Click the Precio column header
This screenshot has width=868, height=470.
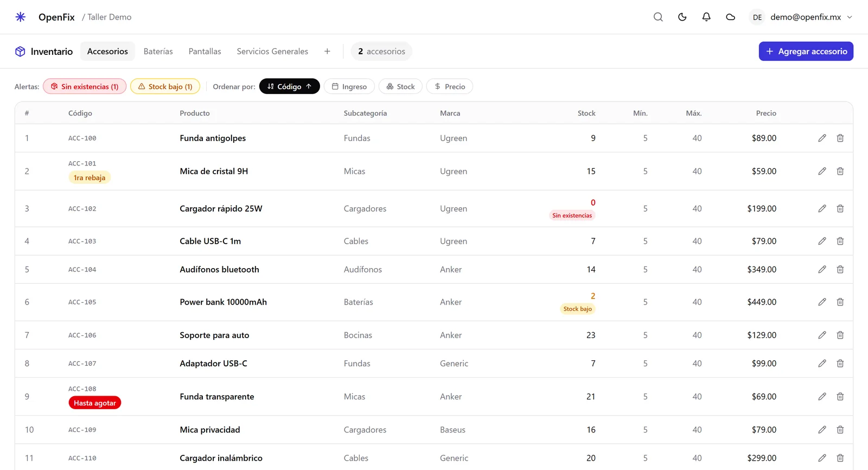click(766, 113)
